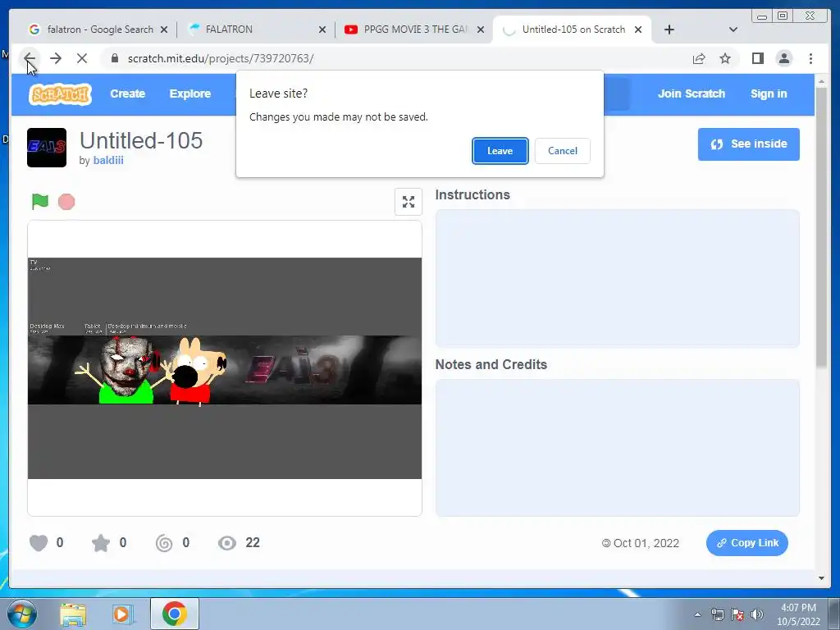The image size is (840, 630).
Task: Close the FALATRON tab
Action: 322,30
